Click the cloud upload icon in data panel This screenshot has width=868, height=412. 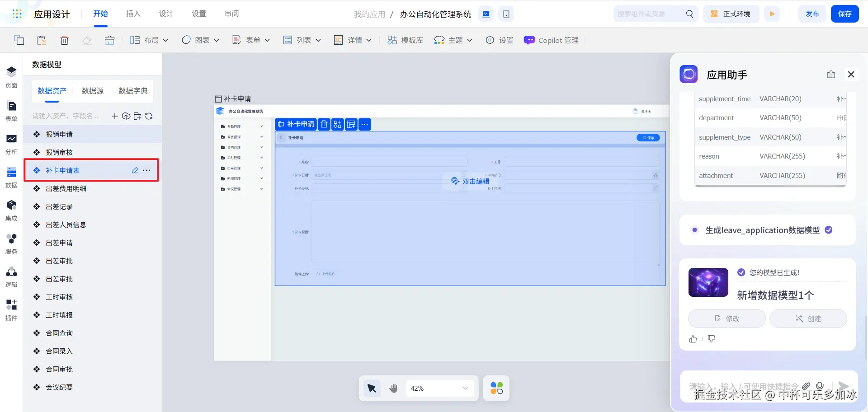point(126,116)
